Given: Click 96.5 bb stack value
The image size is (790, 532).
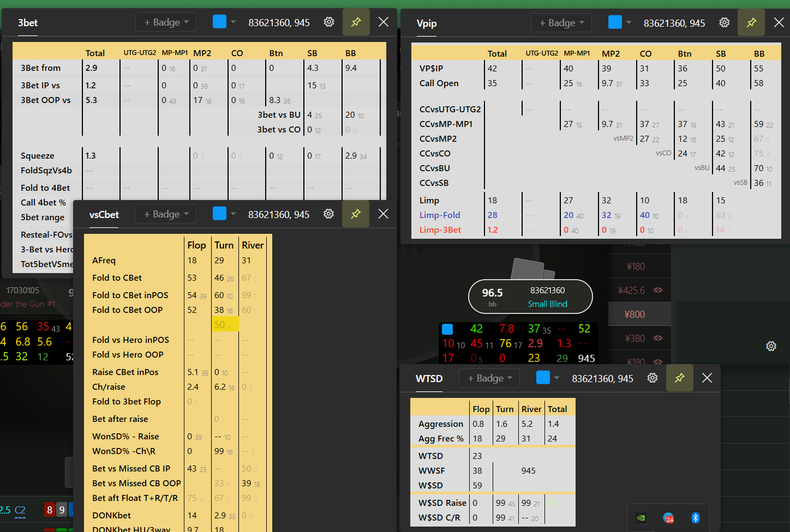Looking at the screenshot, I should click(x=492, y=293).
